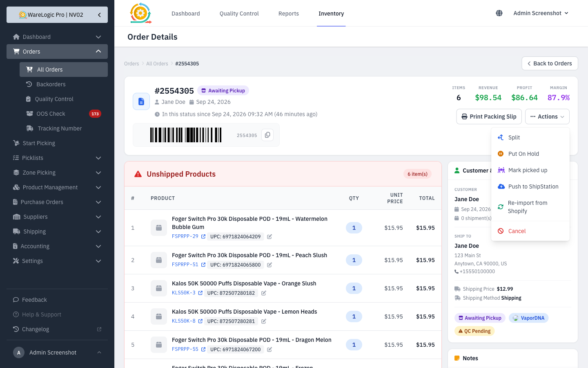Copy the order barcode number 2554305
The width and height of the screenshot is (588, 368).
(x=267, y=135)
